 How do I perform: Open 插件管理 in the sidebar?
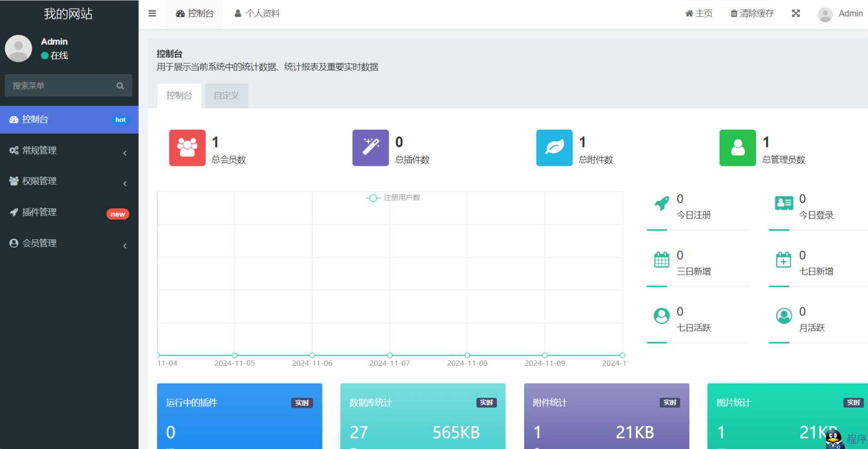69,212
